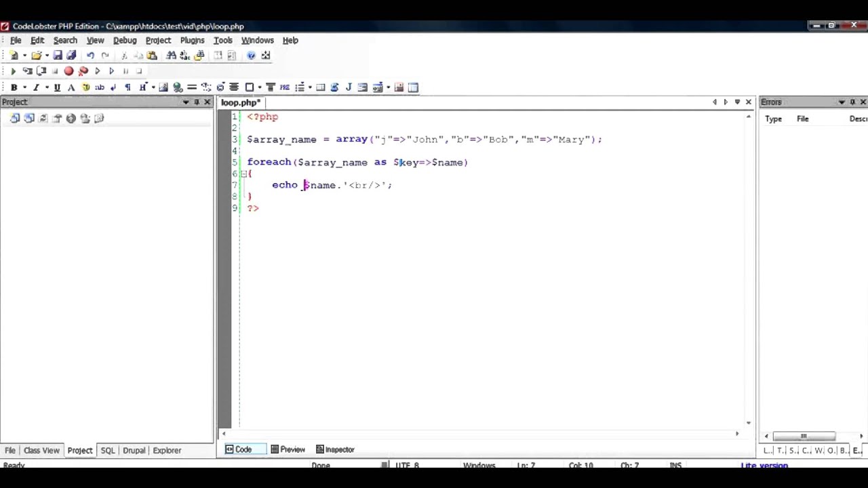Click the PRE preformatted text icon
Screen dimensions: 868x488
[285, 87]
